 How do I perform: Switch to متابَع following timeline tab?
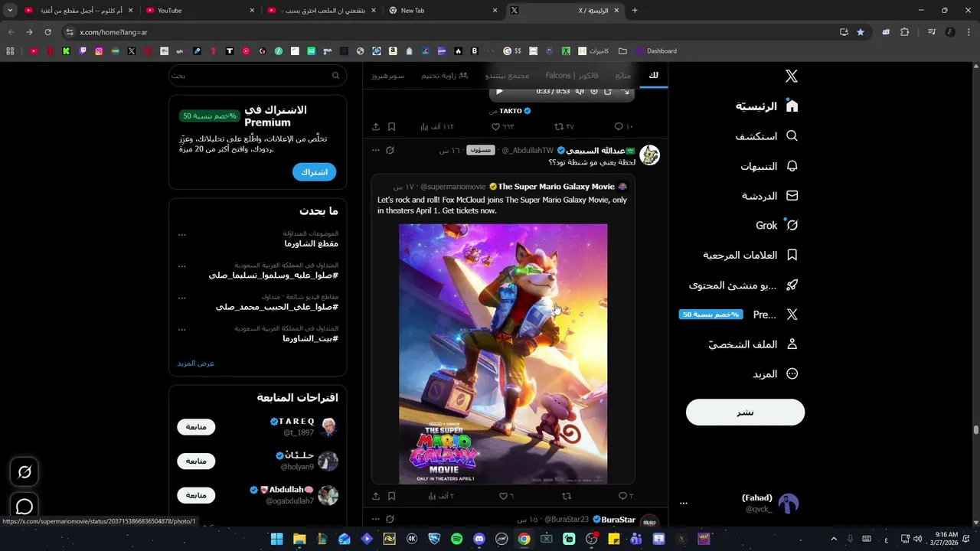click(x=623, y=75)
